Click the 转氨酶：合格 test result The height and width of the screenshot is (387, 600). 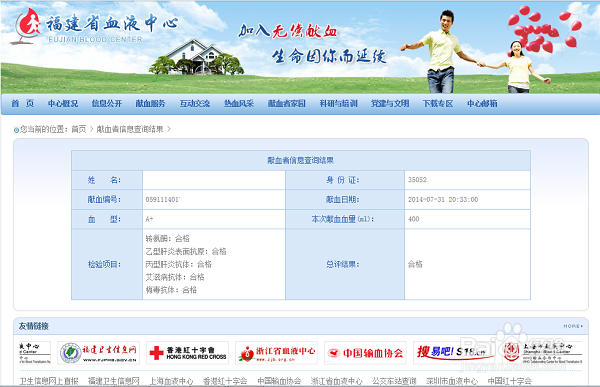coord(168,238)
